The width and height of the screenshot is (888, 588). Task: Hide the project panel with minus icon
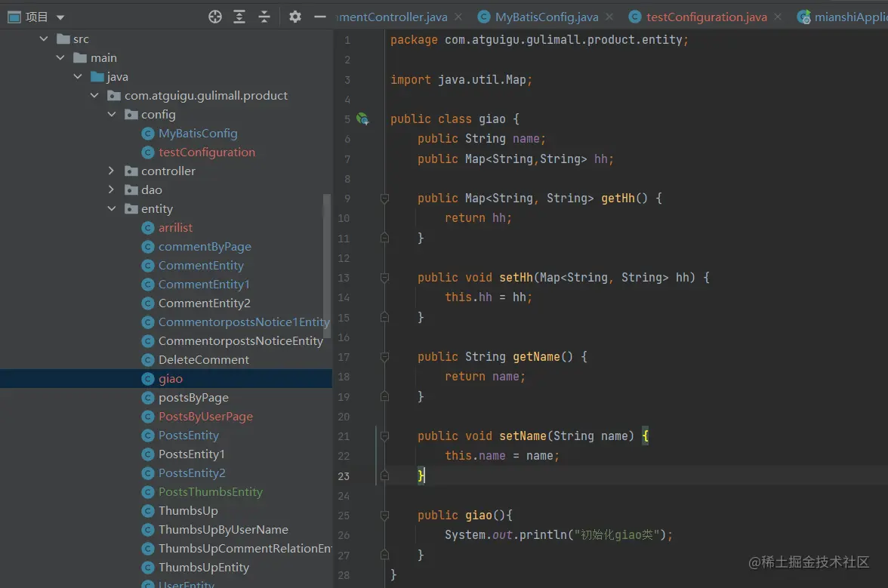(x=320, y=17)
